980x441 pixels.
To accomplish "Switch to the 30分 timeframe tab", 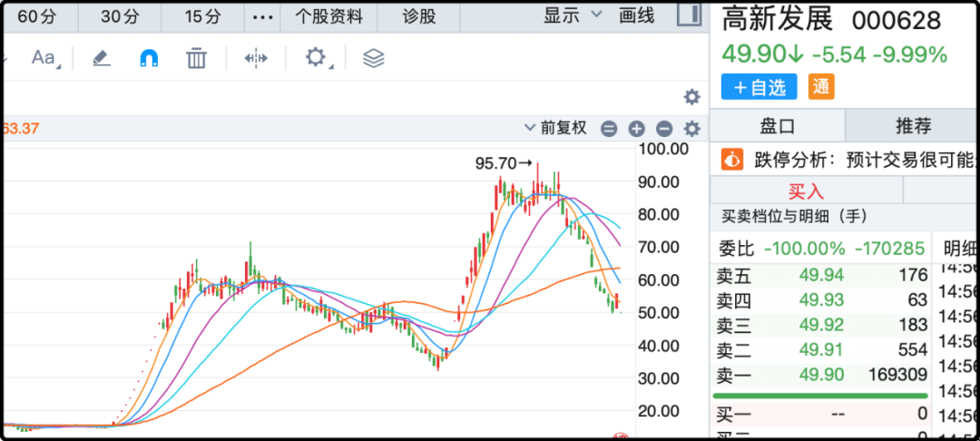I will [120, 16].
